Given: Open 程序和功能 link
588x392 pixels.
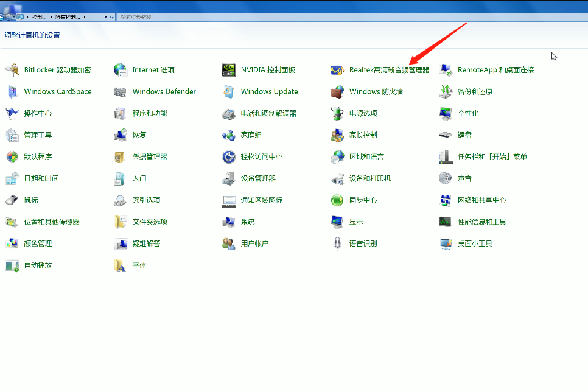Looking at the screenshot, I should click(x=149, y=113).
